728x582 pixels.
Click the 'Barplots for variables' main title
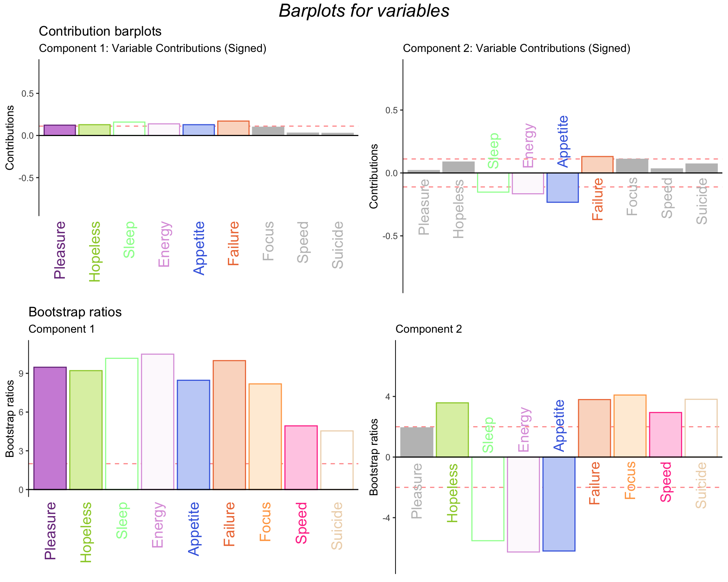coord(364,11)
